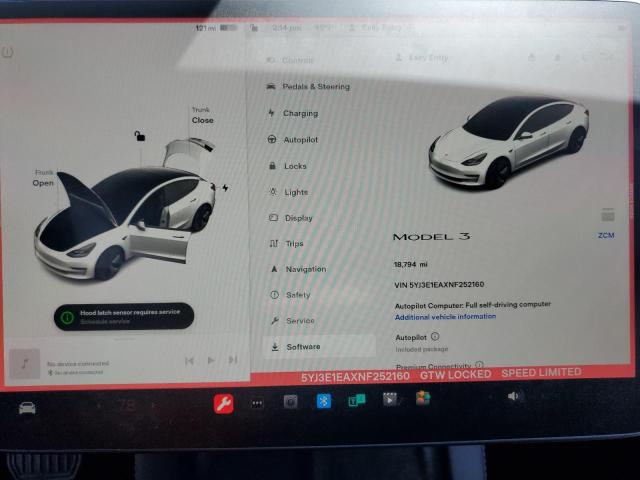
Task: Select the Display settings
Action: click(291, 218)
